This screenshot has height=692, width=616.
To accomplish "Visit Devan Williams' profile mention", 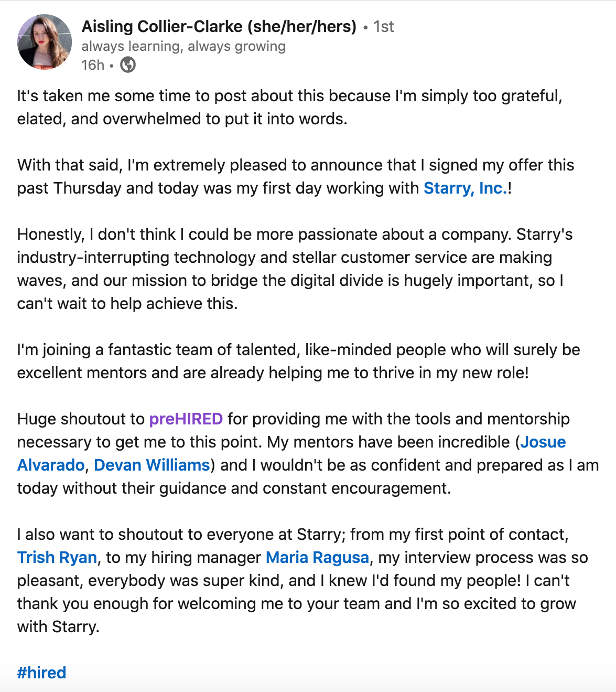I will pos(152,465).
